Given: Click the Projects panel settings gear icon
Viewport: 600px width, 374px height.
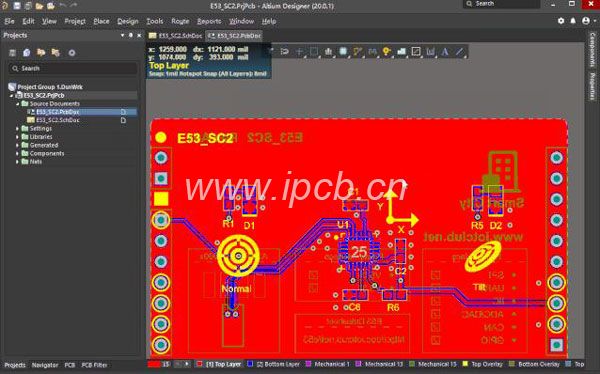Looking at the screenshot, I should (72, 53).
